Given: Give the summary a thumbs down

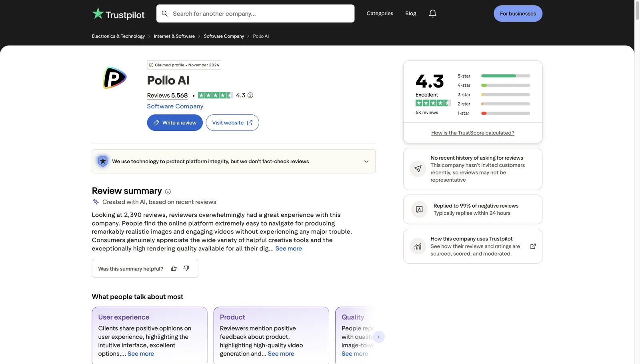Looking at the screenshot, I should 186,268.
